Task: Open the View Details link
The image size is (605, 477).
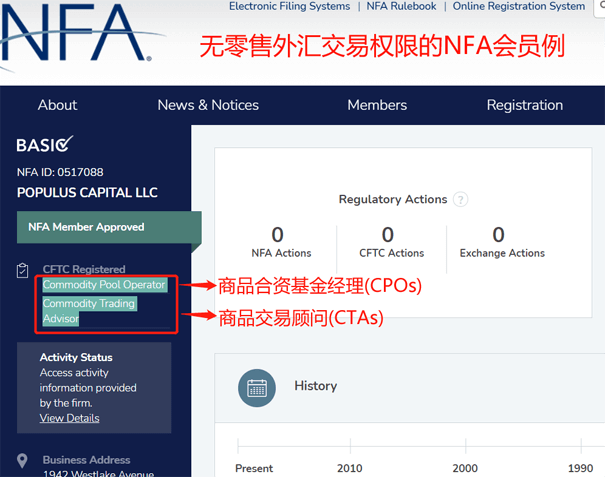Action: pyautogui.click(x=69, y=418)
